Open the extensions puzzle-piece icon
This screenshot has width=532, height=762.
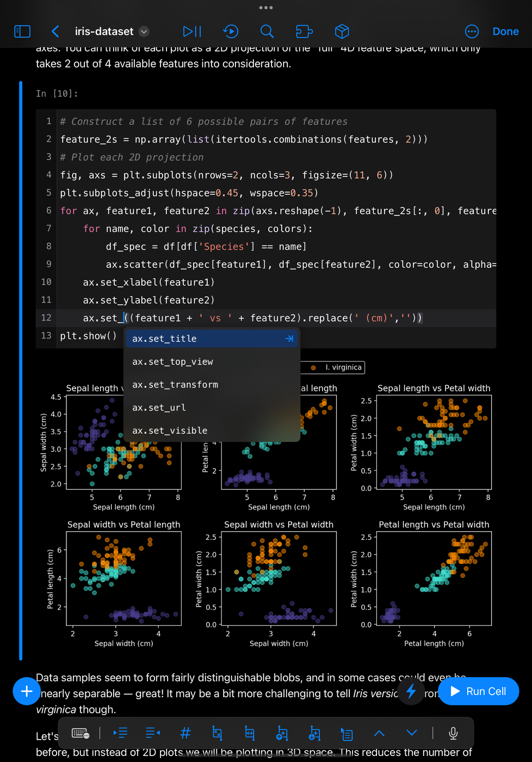304,32
